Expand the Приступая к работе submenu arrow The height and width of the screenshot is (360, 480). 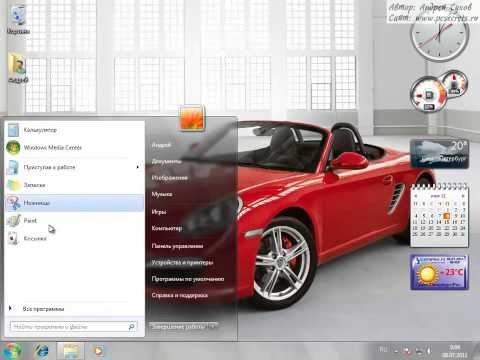click(137, 167)
